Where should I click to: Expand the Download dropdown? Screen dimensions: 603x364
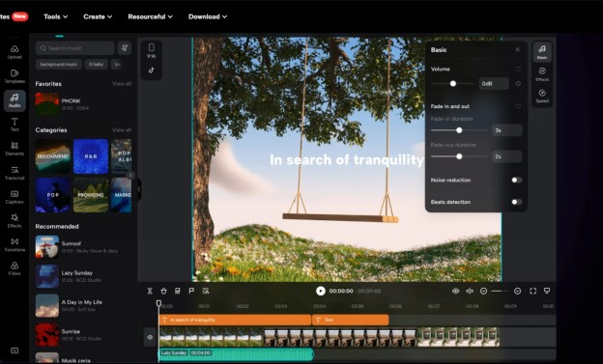tap(208, 16)
